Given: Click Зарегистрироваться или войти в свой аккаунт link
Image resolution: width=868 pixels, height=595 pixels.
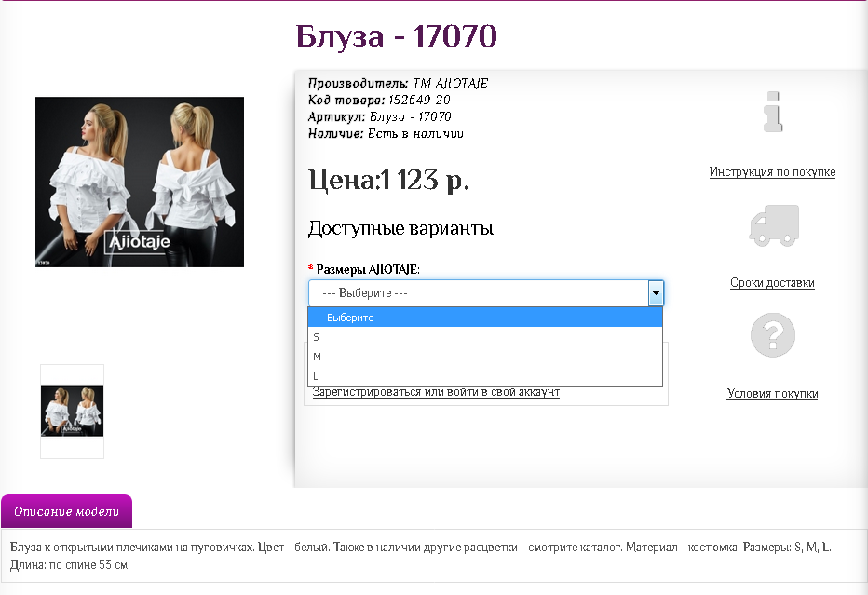Looking at the screenshot, I should click(436, 392).
